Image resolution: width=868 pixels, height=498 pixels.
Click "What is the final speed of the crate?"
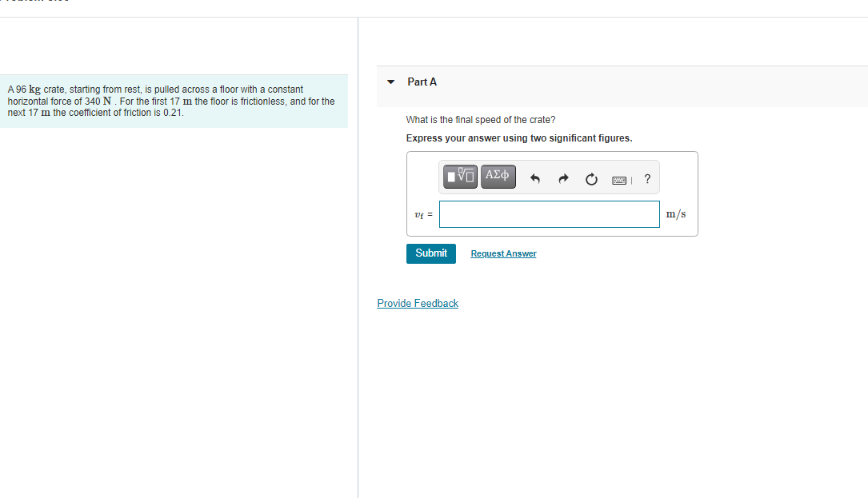481,120
